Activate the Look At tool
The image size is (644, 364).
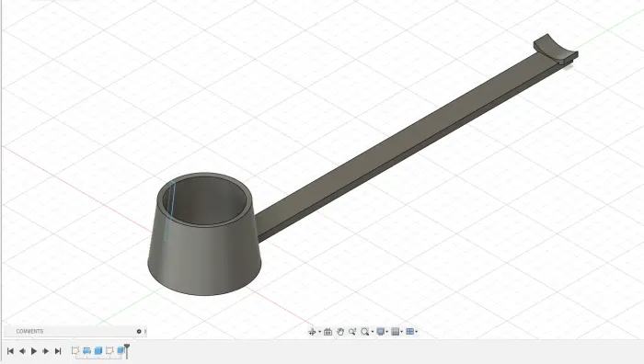pos(328,332)
